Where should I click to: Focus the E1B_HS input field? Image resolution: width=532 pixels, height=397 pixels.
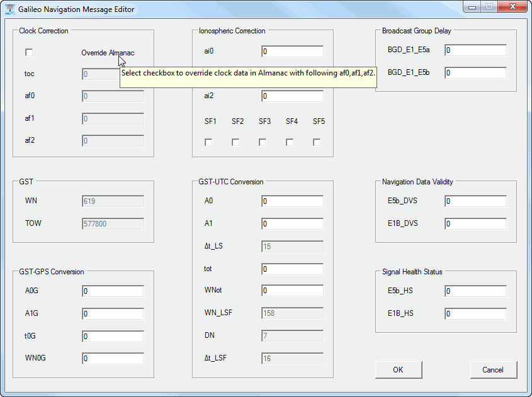pyautogui.click(x=476, y=313)
